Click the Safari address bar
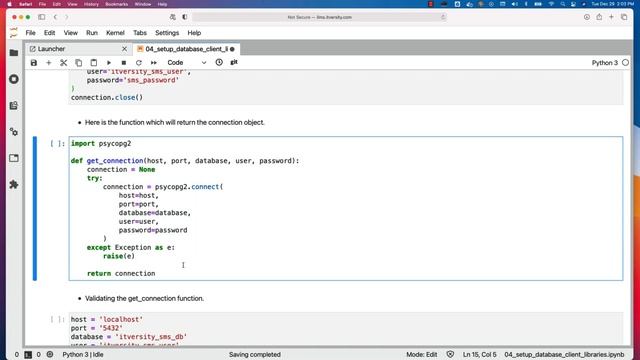 click(x=319, y=17)
